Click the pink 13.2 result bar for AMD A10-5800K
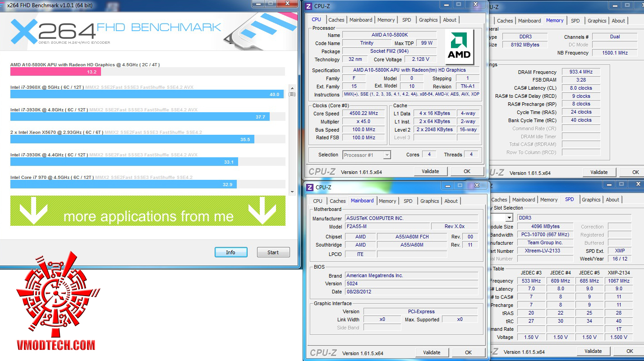The width and height of the screenshot is (644, 361). [55, 72]
